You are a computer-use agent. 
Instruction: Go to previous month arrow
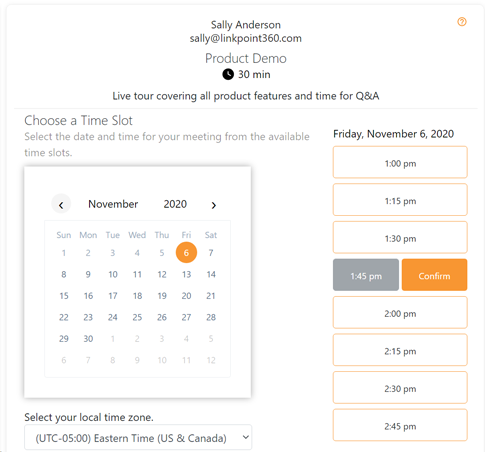(61, 204)
